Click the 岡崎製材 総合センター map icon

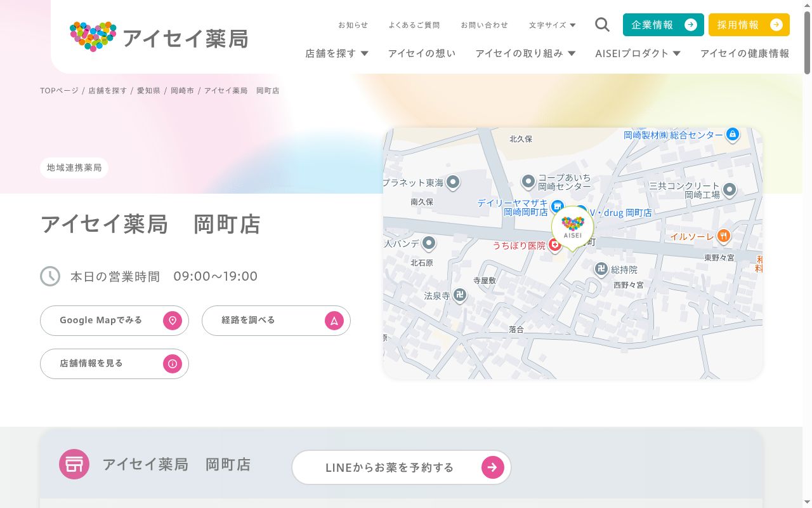pos(733,135)
